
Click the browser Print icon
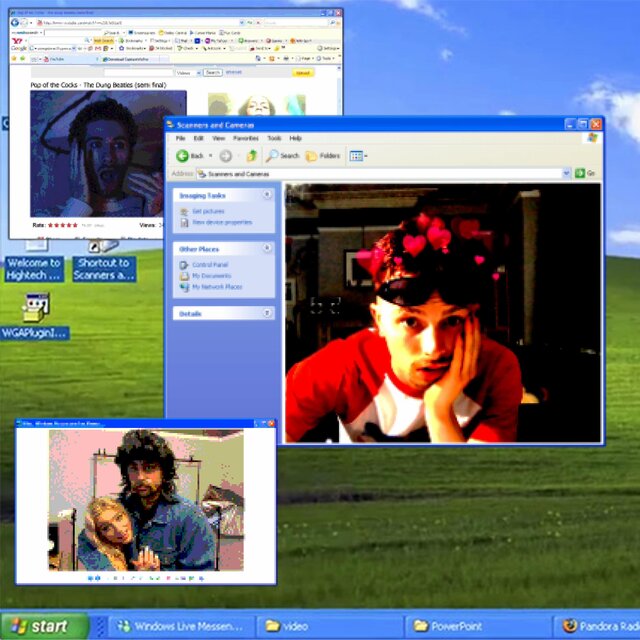(x=286, y=59)
